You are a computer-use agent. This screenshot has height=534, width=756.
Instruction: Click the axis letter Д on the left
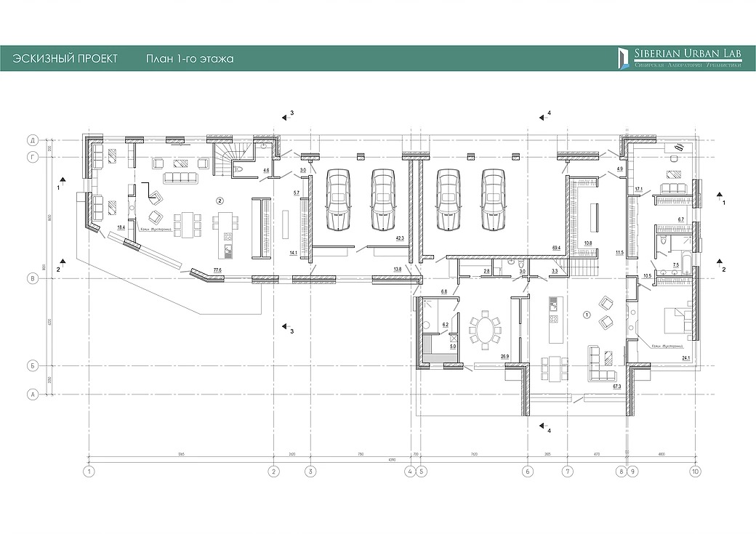32,139
